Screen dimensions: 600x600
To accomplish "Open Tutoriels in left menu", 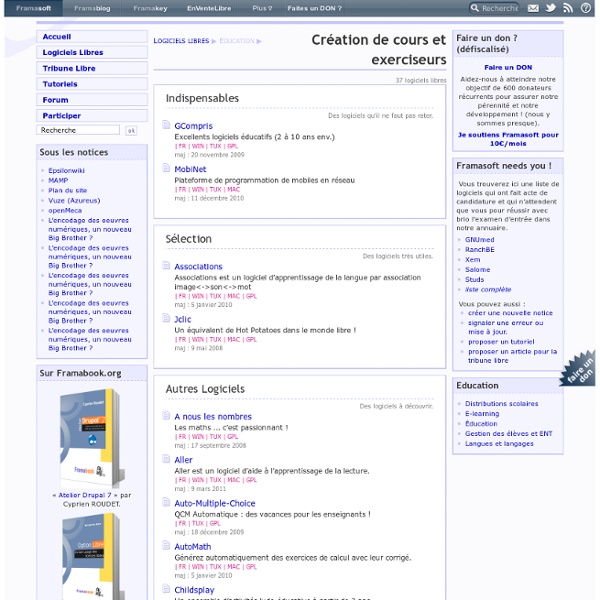I will pos(92,84).
